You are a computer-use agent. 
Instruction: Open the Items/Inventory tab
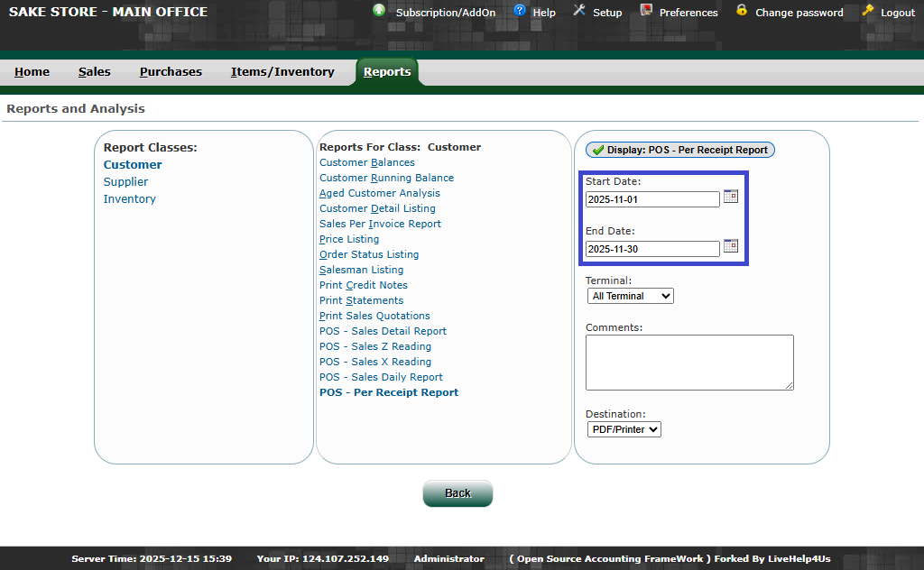click(282, 72)
